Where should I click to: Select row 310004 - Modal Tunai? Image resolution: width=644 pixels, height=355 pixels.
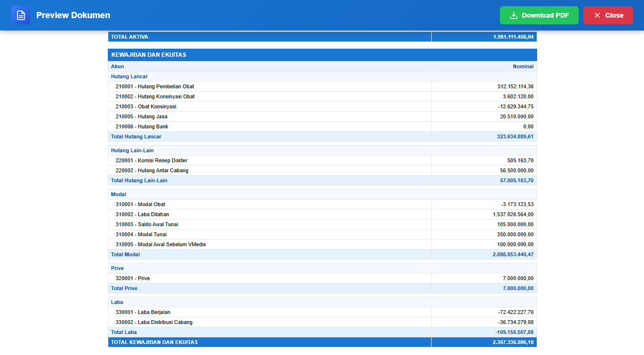coord(322,234)
